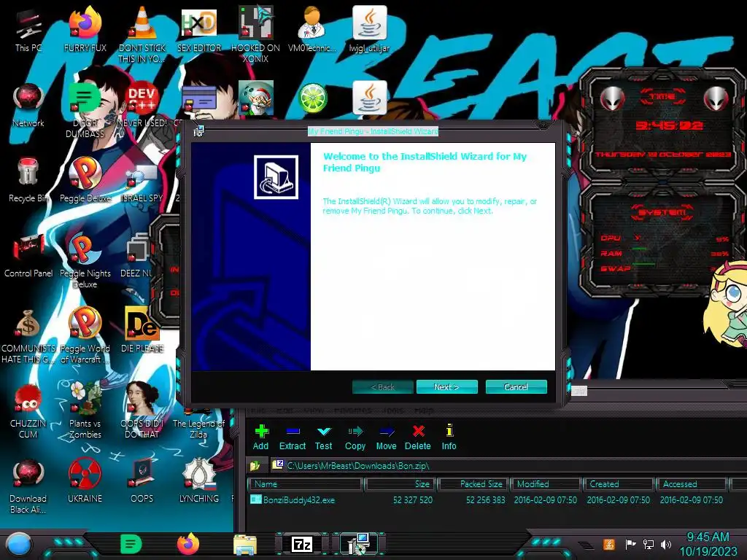Click the InstallShield title bar installer icon
This screenshot has height=560, width=747.
[x=198, y=131]
